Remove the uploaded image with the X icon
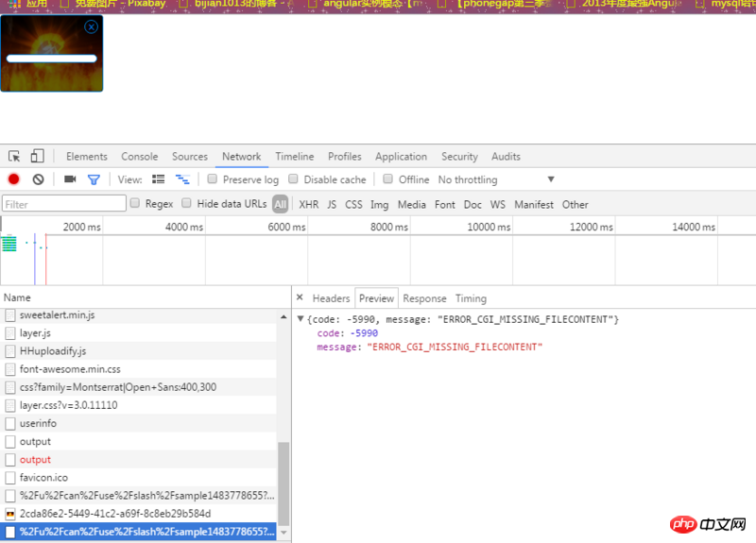This screenshot has height=543, width=756. (91, 26)
